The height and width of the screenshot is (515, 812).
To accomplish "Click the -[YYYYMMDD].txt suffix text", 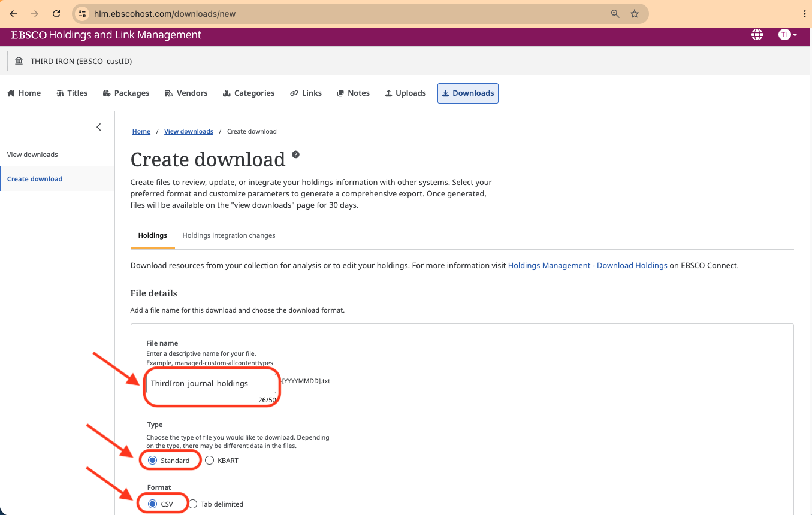I will pyautogui.click(x=305, y=381).
